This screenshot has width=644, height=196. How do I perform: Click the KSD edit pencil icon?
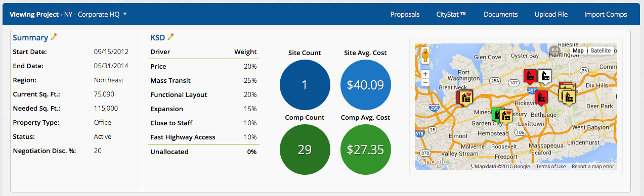[x=171, y=37]
